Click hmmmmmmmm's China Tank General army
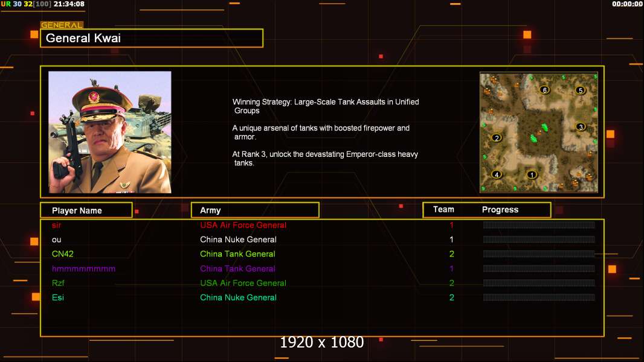644x362 pixels. (x=237, y=268)
